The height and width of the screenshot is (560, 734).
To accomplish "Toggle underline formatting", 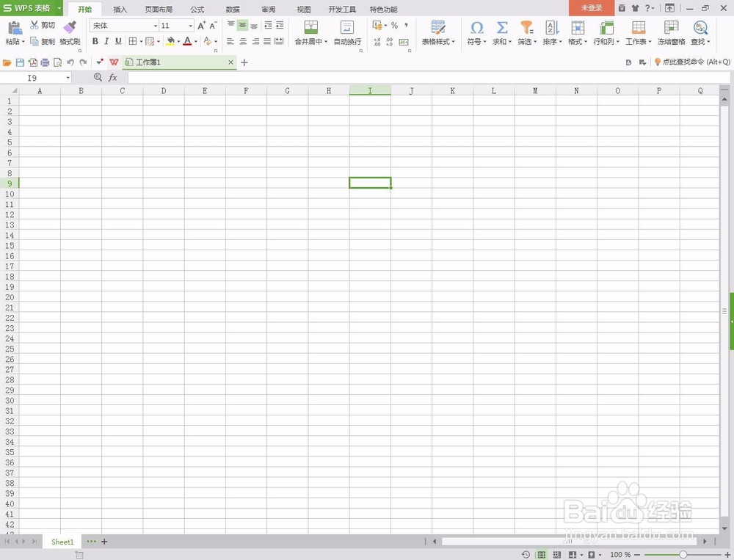I will [x=118, y=41].
